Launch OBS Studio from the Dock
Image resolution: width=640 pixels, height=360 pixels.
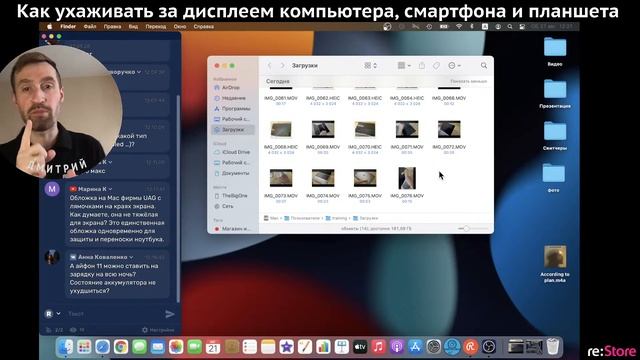tap(489, 347)
